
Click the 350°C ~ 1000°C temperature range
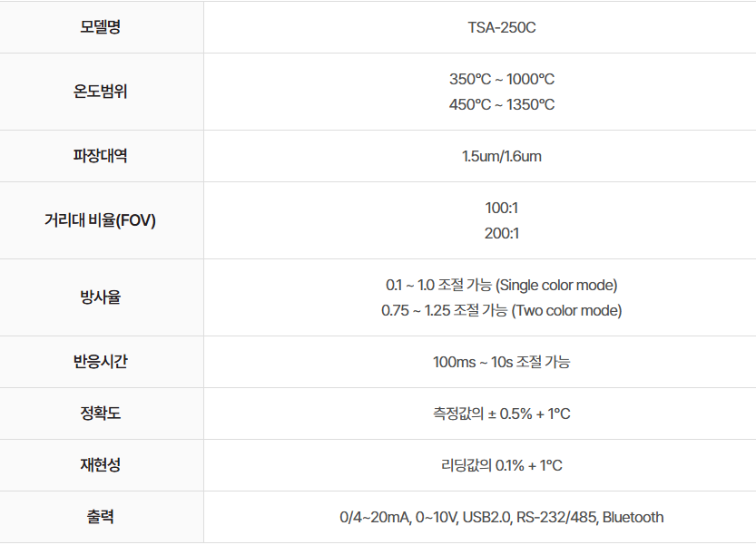[501, 79]
